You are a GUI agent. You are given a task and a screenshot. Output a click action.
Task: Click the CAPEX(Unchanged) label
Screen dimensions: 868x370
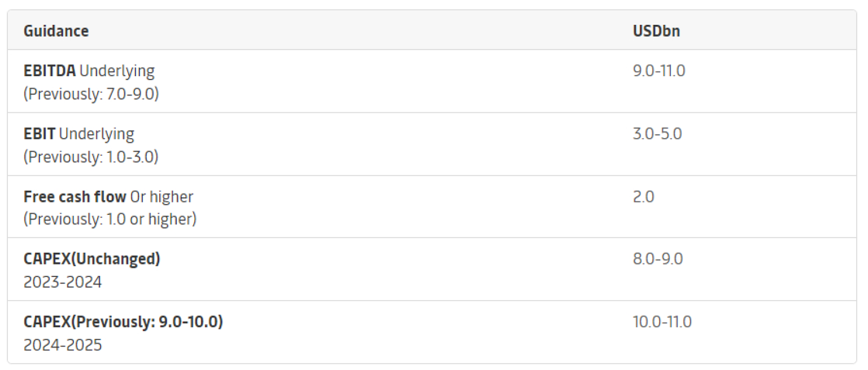point(92,259)
